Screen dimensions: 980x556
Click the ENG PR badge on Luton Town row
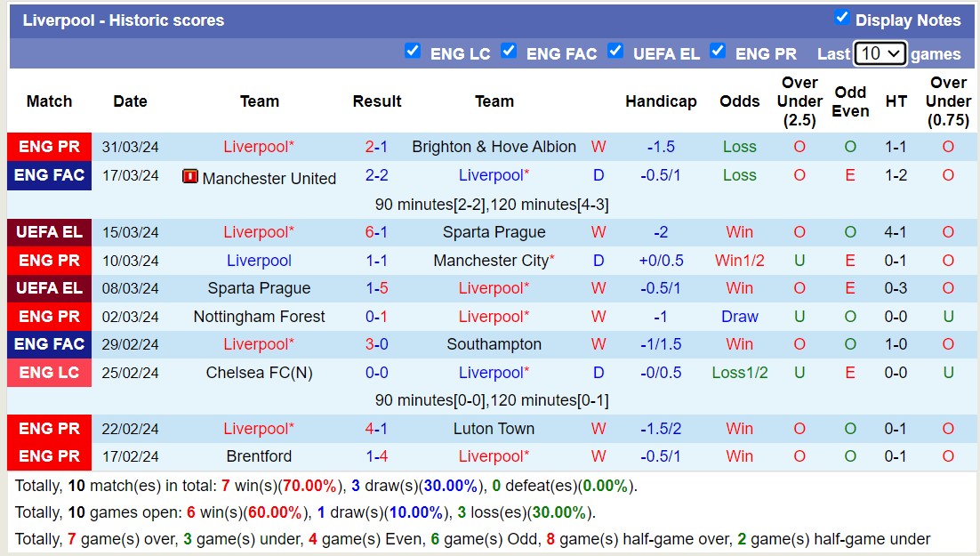49,429
